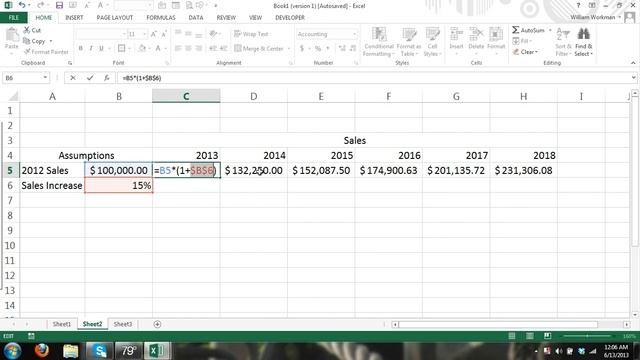Open the FILE tab
Viewport: 640px width, 360px height.
(13, 18)
